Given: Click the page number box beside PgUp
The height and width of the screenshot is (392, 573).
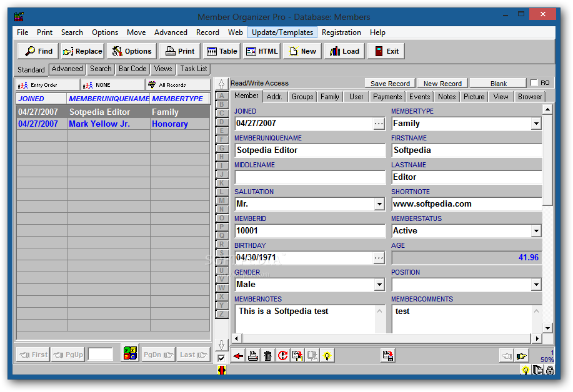Looking at the screenshot, I should pyautogui.click(x=101, y=355).
